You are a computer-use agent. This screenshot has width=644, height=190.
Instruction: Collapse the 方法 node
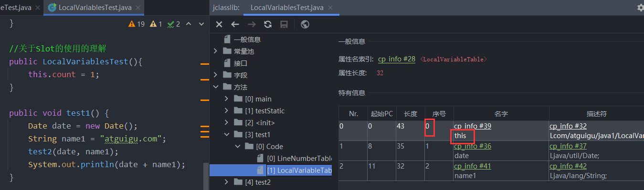tap(215, 87)
